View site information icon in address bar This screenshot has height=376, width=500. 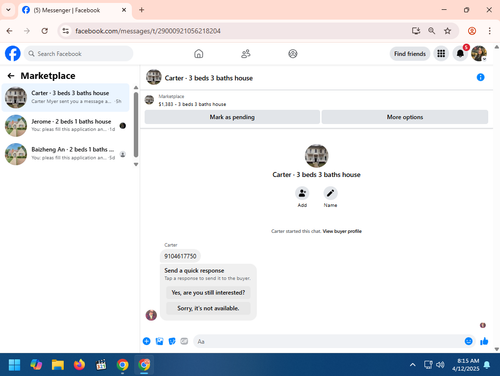[x=66, y=31]
